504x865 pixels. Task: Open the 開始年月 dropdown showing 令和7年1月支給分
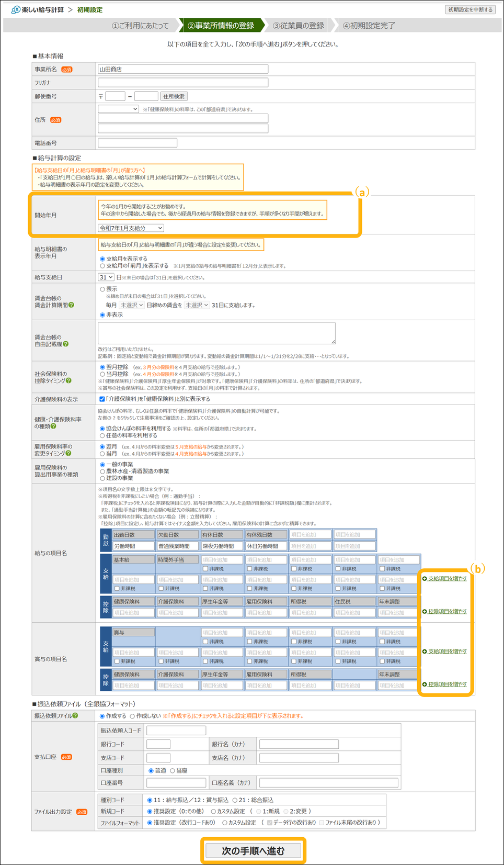click(131, 228)
